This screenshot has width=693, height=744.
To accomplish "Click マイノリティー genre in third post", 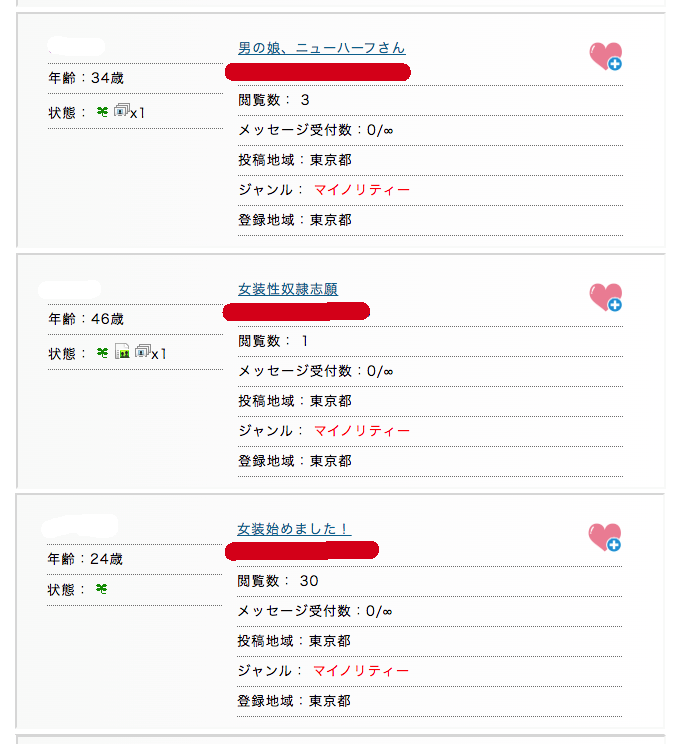I will [361, 671].
